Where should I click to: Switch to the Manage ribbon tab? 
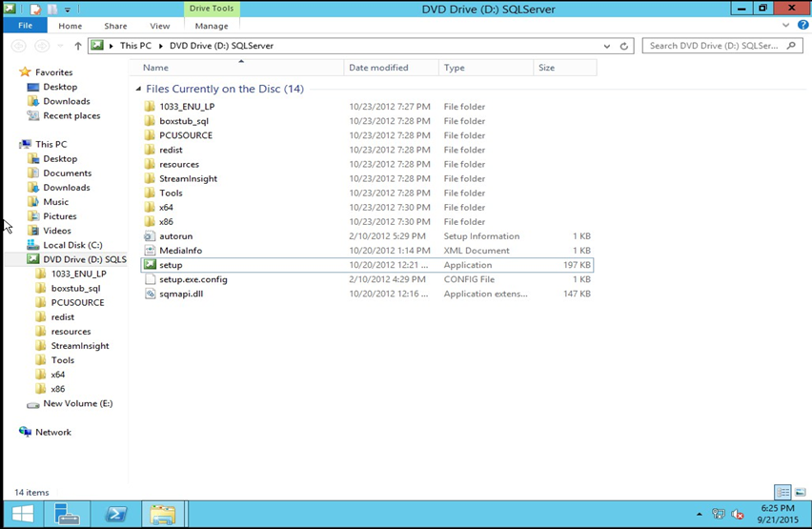pos(211,26)
